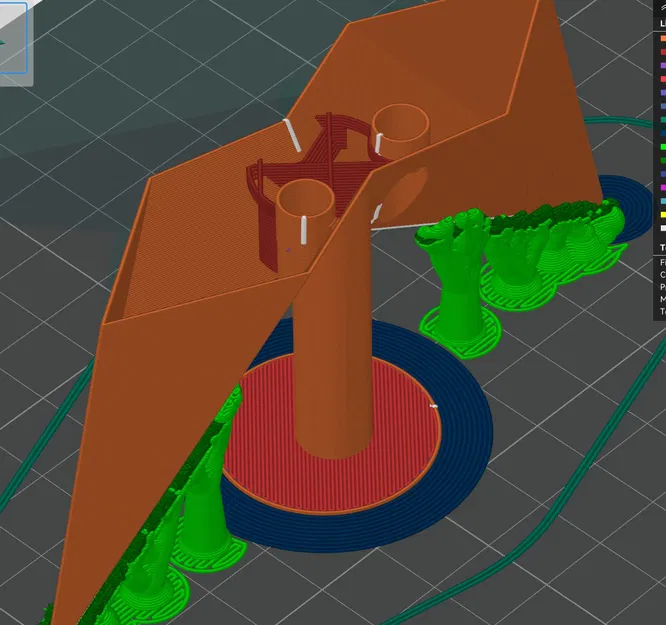Click the magenta legend color swatch
This screenshot has width=666, height=625.
point(663,187)
